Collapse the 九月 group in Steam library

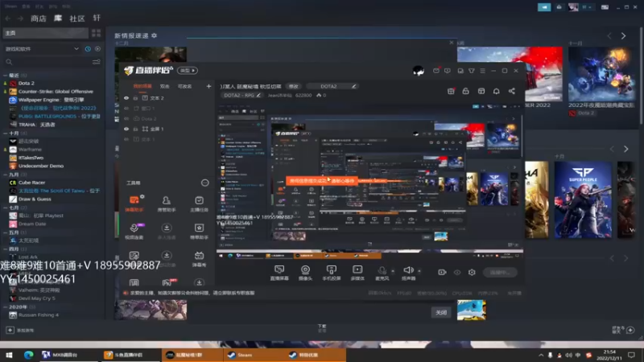tap(6, 175)
